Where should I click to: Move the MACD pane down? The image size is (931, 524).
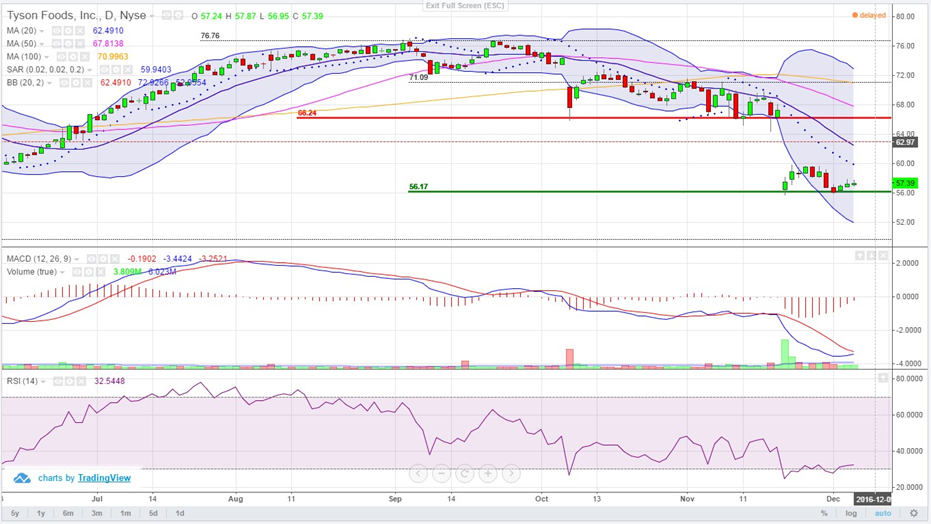point(872,255)
